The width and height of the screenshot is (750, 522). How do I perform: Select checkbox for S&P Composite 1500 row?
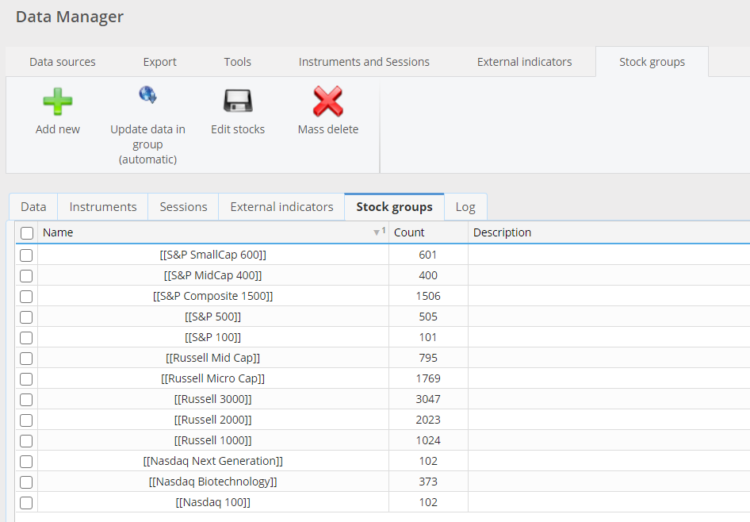[x=26, y=296]
